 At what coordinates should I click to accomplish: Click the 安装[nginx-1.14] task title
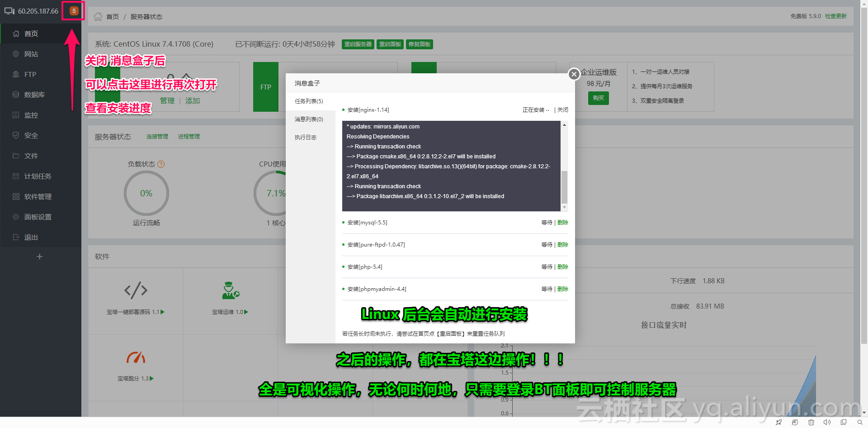pyautogui.click(x=368, y=110)
